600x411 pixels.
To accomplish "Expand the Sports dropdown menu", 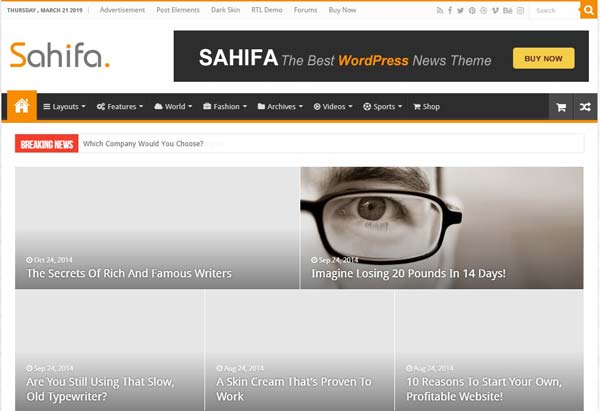I will pos(384,107).
